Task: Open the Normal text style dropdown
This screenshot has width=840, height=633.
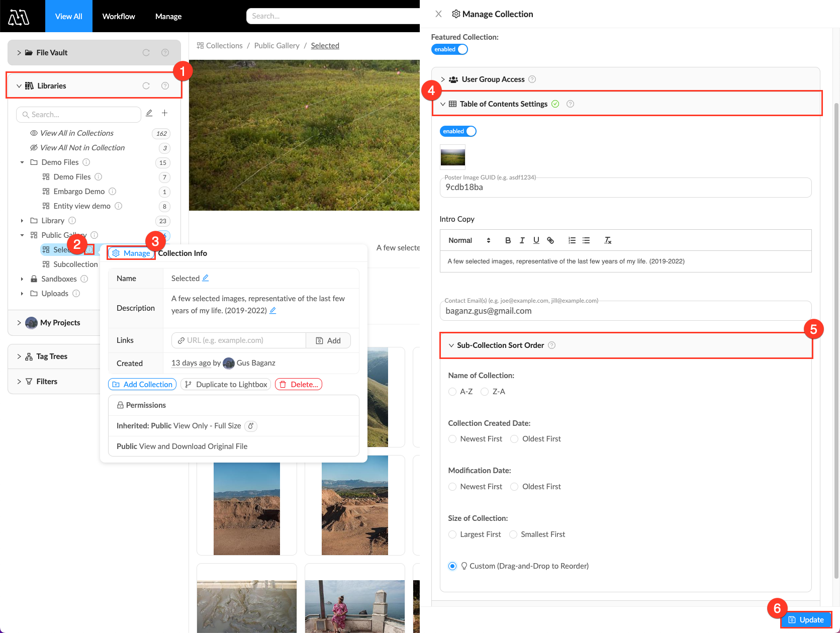Action: [469, 240]
